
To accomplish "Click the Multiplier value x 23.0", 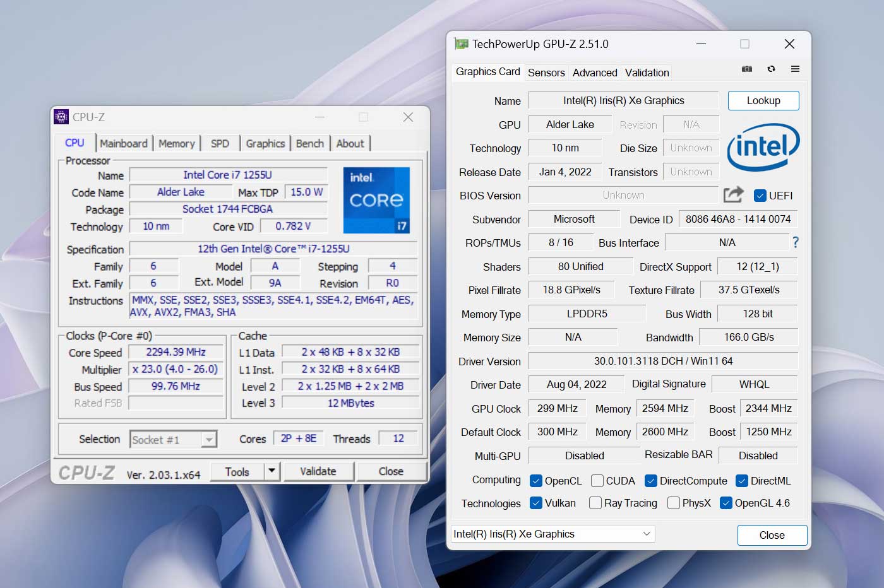I will tap(176, 369).
